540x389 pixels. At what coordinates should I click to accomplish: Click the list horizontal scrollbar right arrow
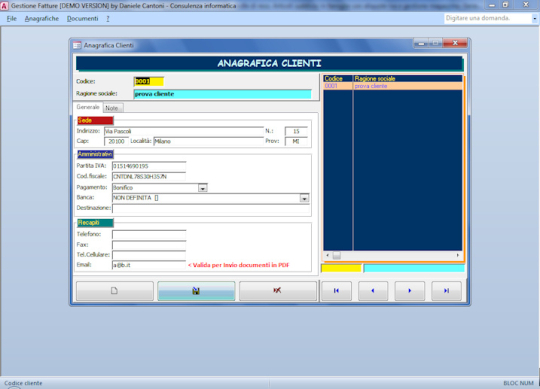tap(458, 255)
